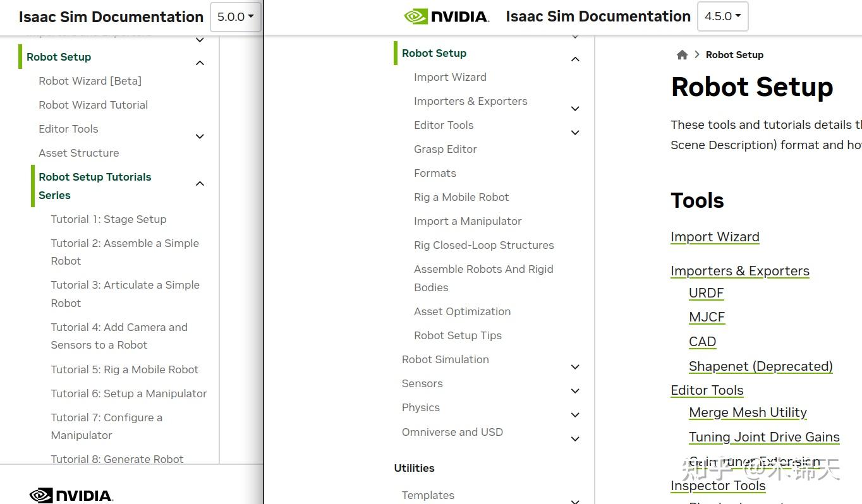This screenshot has height=504, width=862.
Task: Click the home breadcrumb icon
Action: click(682, 55)
